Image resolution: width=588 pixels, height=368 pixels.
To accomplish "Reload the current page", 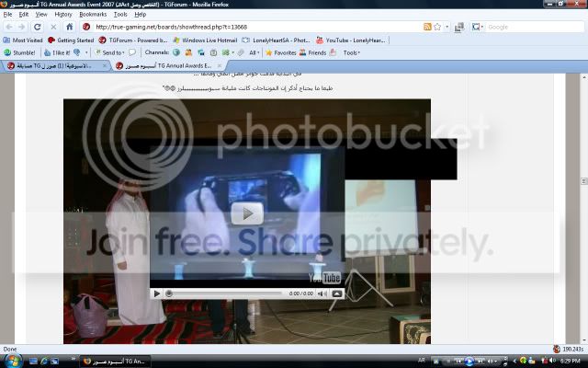I will coord(37,27).
